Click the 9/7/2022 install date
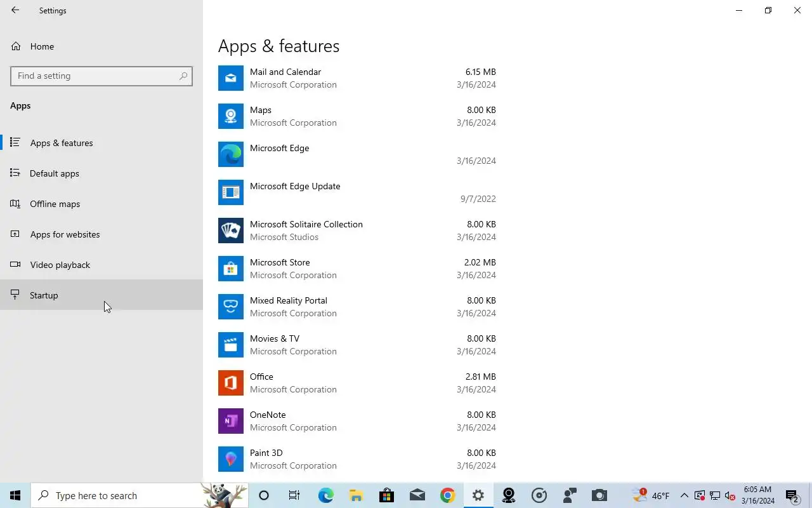 click(478, 199)
